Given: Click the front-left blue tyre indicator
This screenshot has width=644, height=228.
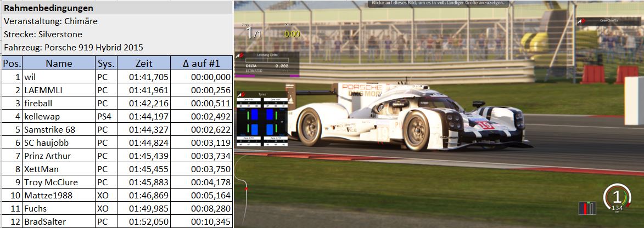Looking at the screenshot, I should click(x=254, y=115).
